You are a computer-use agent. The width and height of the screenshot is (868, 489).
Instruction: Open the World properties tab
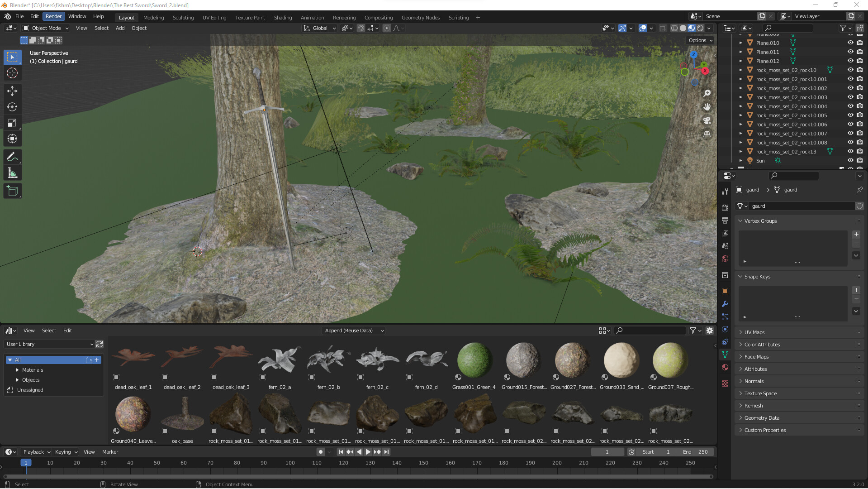click(725, 258)
